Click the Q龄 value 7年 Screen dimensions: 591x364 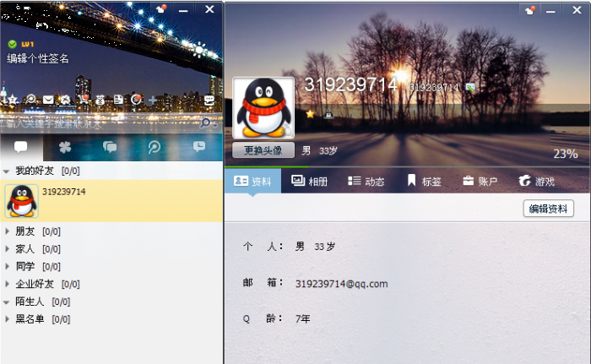coord(302,319)
